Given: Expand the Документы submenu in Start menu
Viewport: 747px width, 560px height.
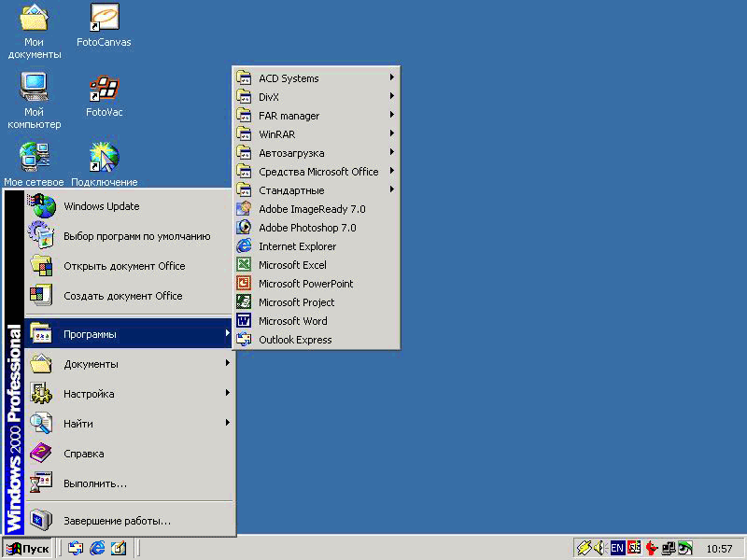Looking at the screenshot, I should [x=129, y=364].
